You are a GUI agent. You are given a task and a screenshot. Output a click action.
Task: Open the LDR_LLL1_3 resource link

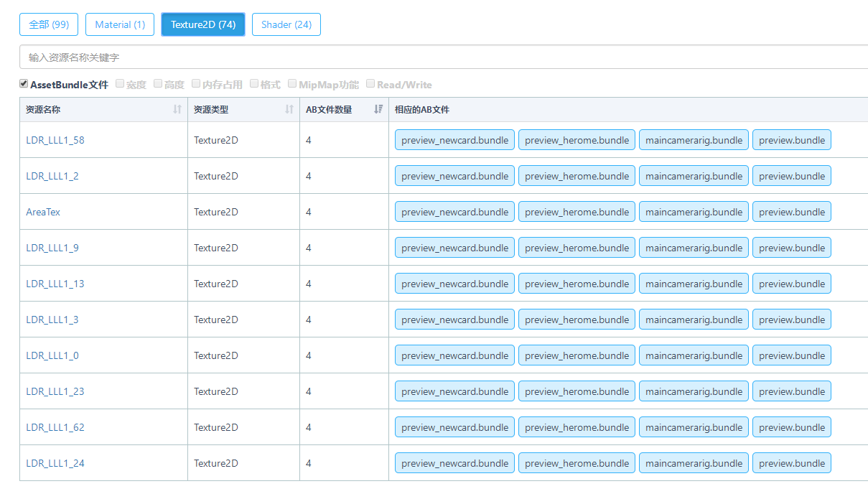(52, 320)
